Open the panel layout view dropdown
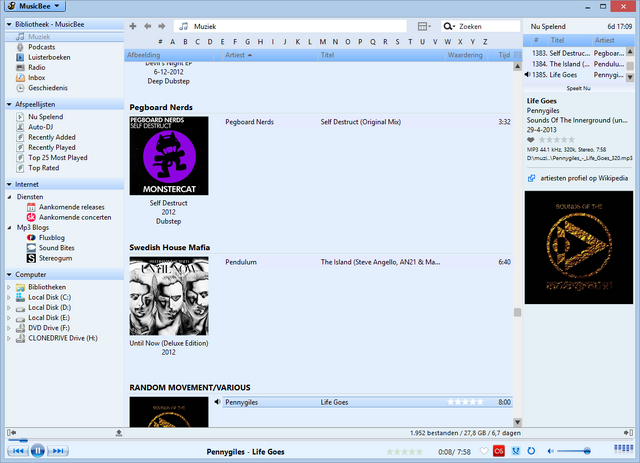Screen dimensions: 640x463 (x=424, y=27)
